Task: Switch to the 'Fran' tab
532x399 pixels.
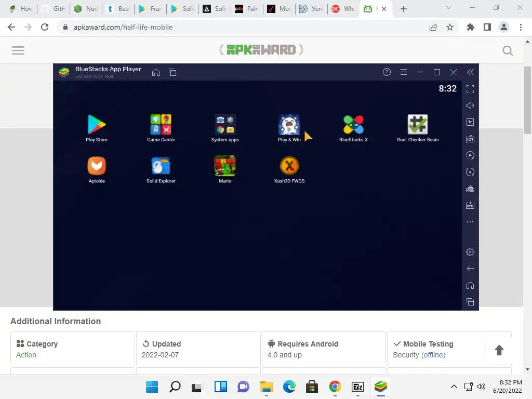Action: coord(151,9)
